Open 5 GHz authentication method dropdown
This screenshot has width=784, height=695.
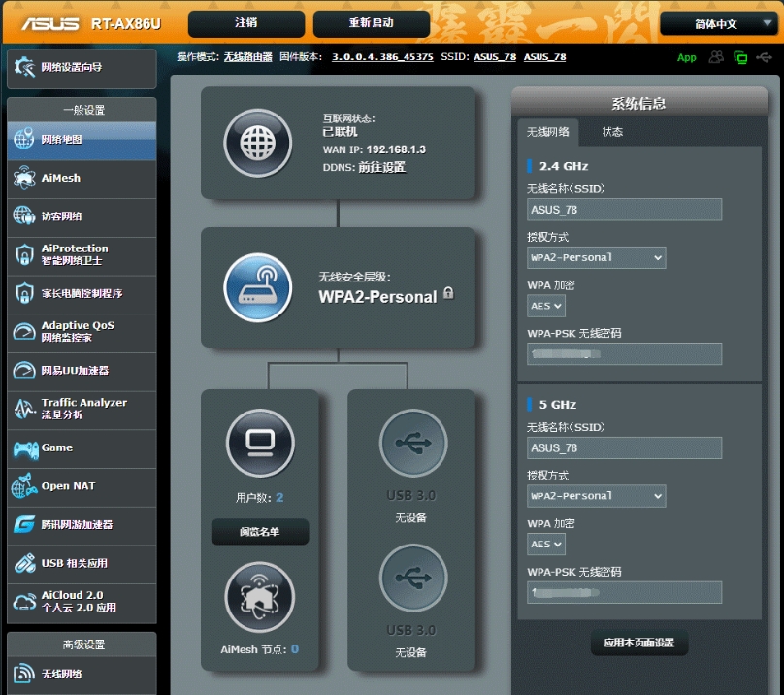596,496
